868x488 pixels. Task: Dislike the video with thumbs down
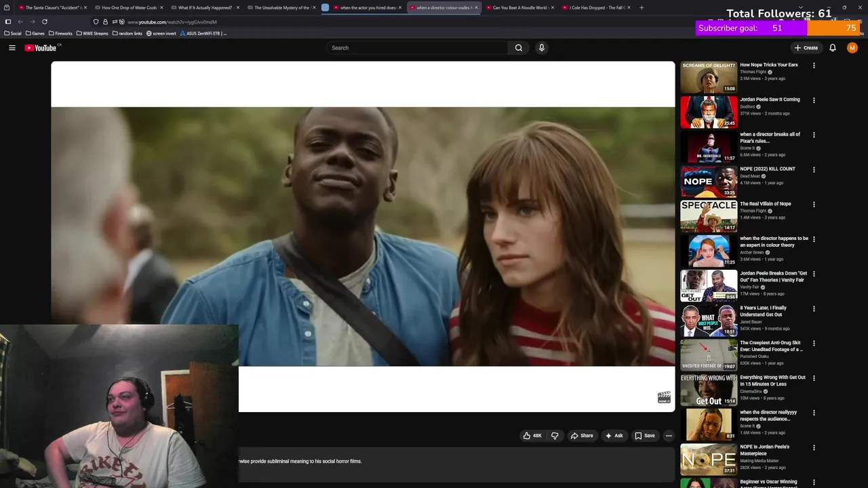click(x=555, y=436)
